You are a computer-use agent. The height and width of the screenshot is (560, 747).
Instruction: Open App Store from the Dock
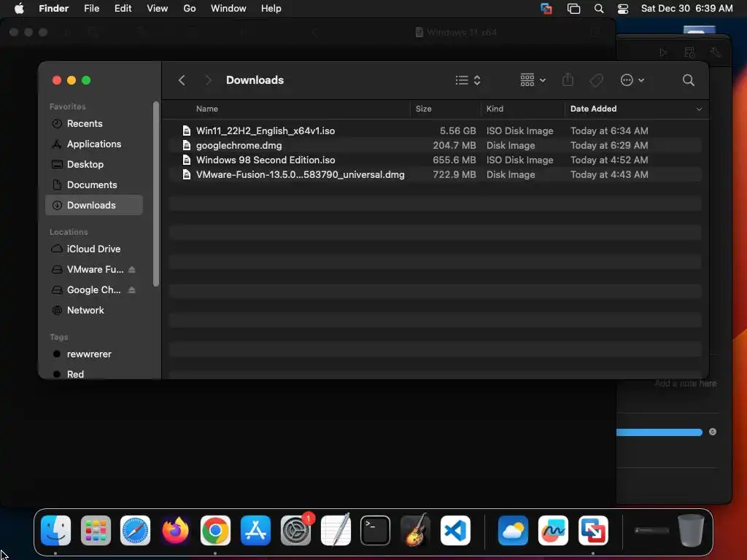[x=255, y=531]
